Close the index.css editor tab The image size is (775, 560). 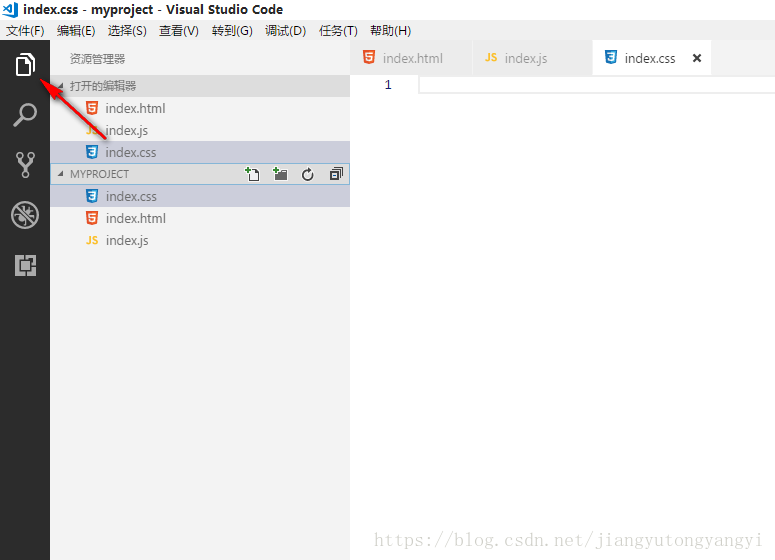pos(697,58)
